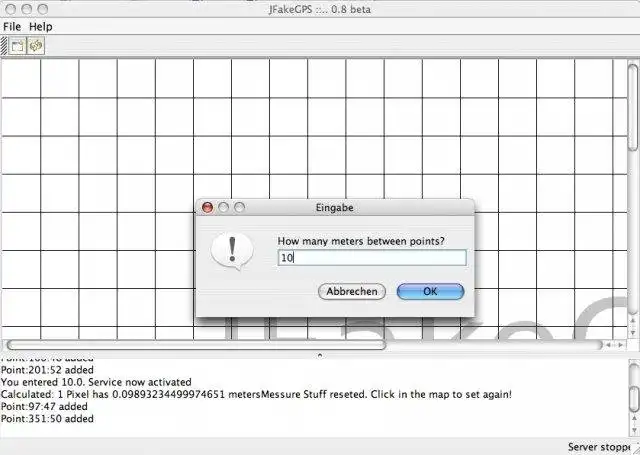Click the horizontal map scrollbar thumb
Screen dimensions: 640x455
pyautogui.click(x=196, y=345)
